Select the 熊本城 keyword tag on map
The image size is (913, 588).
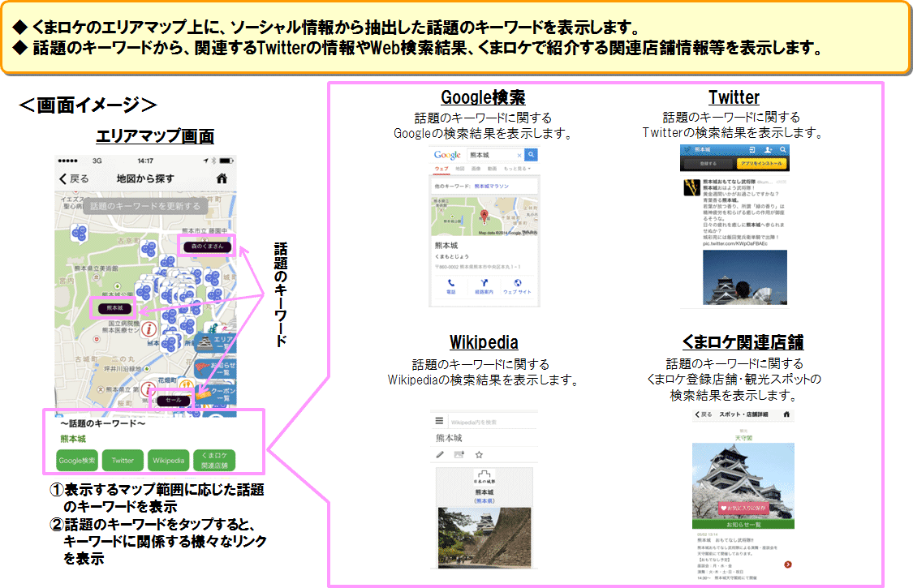pyautogui.click(x=114, y=308)
